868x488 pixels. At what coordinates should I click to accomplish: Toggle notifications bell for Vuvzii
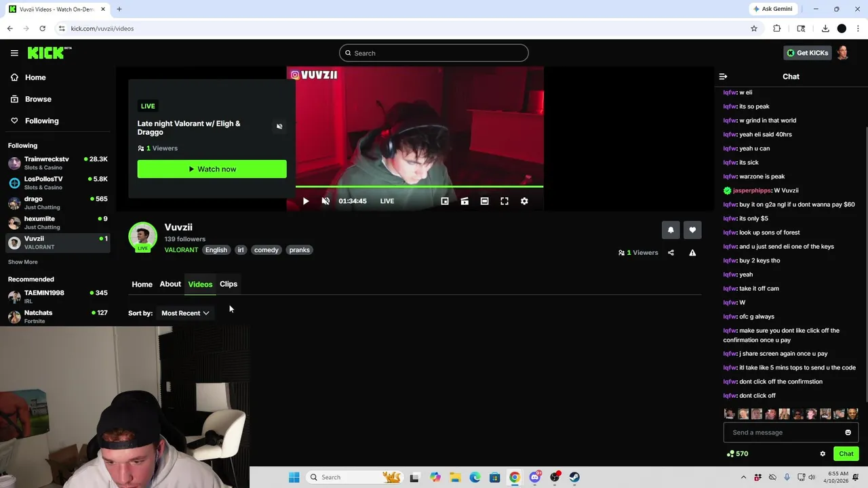coord(671,230)
